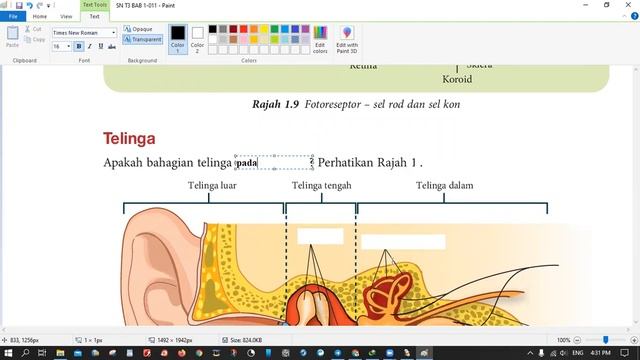Click the zoom slider handle

606,340
